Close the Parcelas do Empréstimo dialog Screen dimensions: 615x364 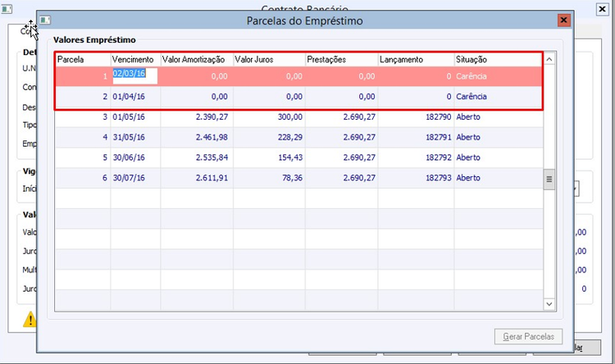coord(563,20)
